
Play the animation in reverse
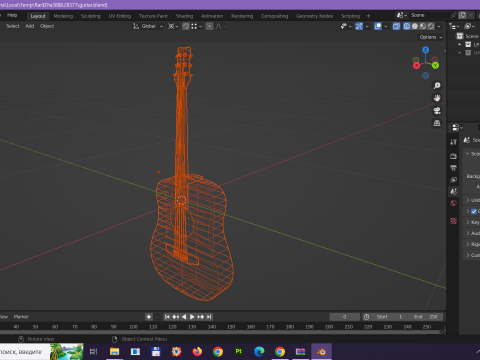pyautogui.click(x=184, y=317)
